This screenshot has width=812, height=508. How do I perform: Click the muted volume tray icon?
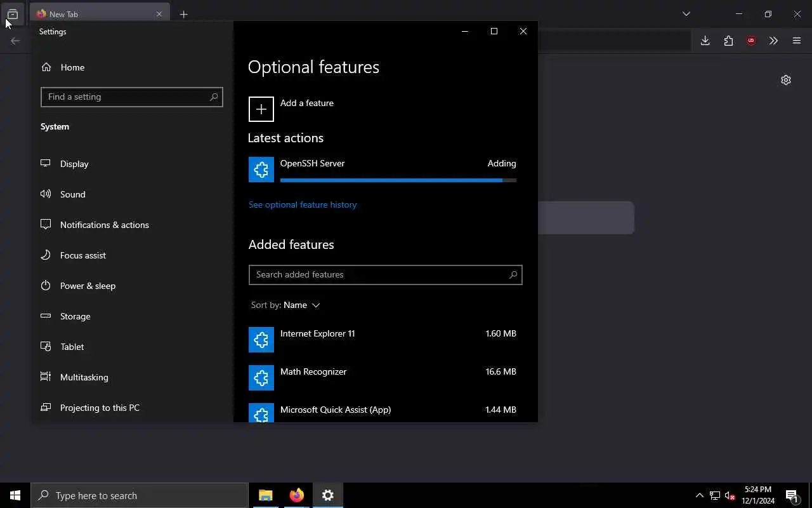(x=730, y=495)
